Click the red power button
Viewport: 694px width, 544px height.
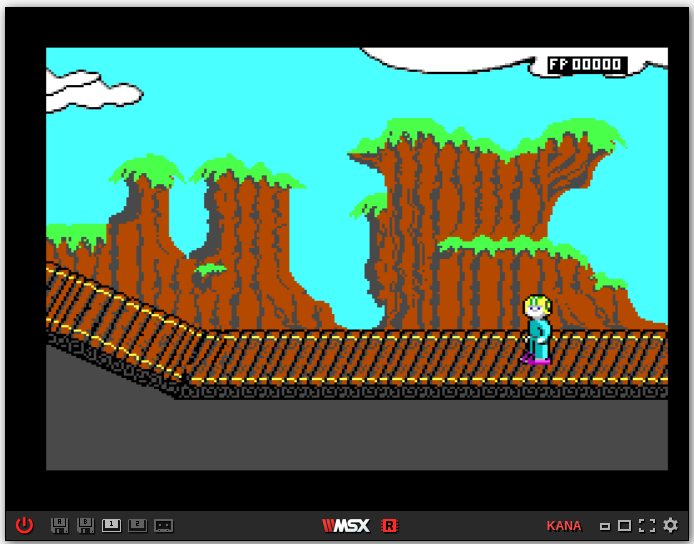pos(24,525)
